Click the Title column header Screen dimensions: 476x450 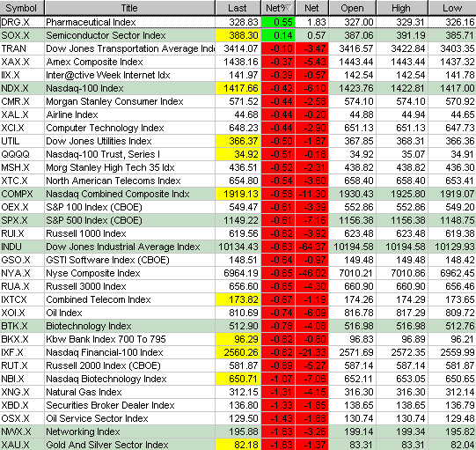129,8
